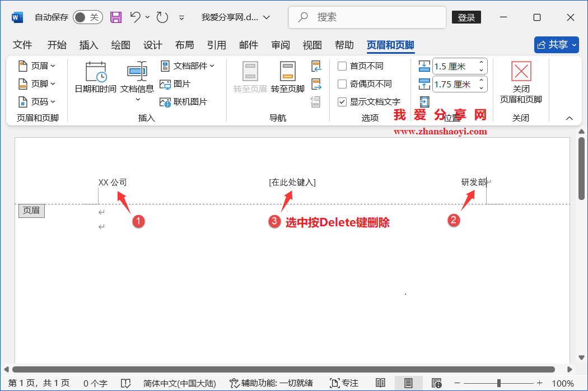Click the 研发部 header text
Screen dimensions: 588x391
(x=474, y=183)
